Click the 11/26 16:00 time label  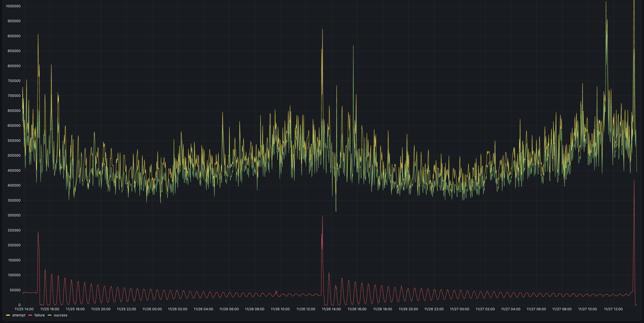[x=357, y=309]
